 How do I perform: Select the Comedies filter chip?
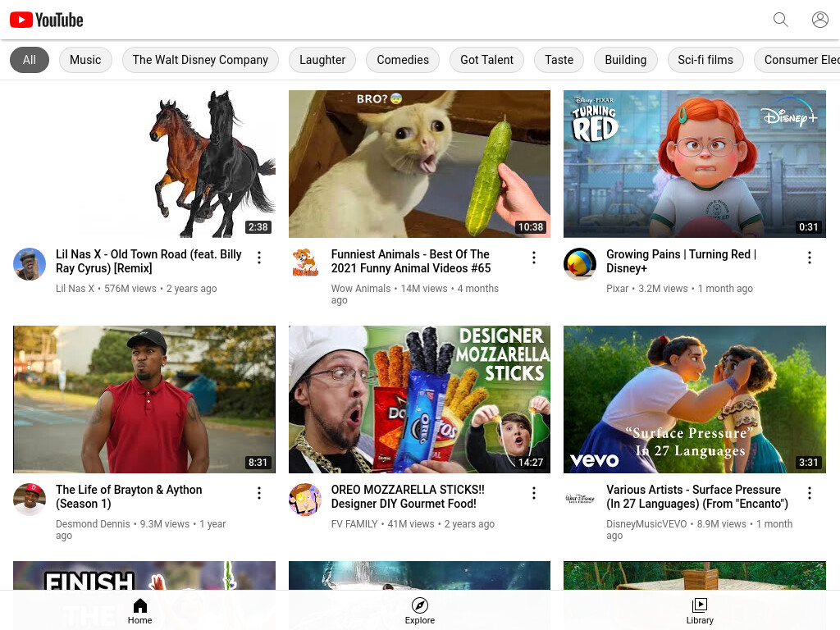point(403,60)
